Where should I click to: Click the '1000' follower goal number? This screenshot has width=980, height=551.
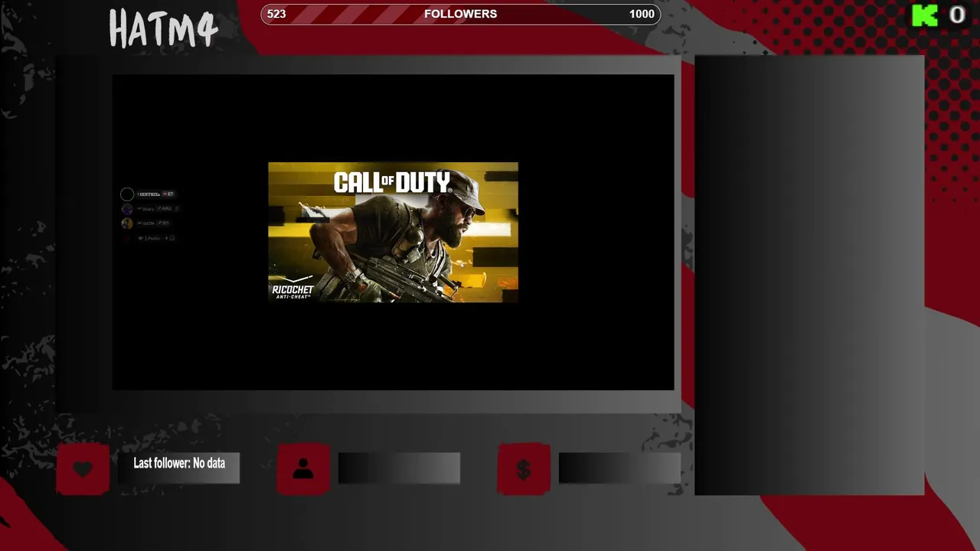[642, 14]
